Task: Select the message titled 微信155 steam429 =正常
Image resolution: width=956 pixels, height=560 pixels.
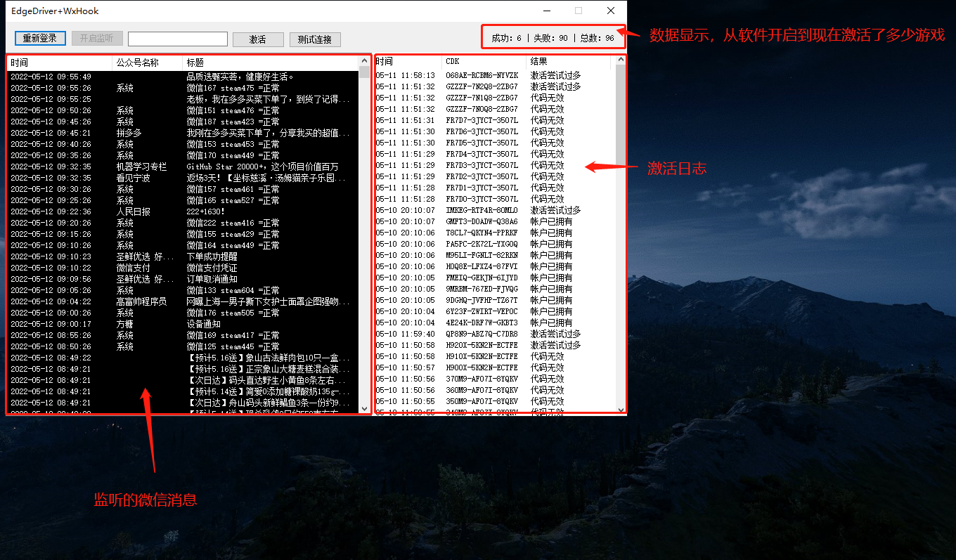Action: point(183,234)
